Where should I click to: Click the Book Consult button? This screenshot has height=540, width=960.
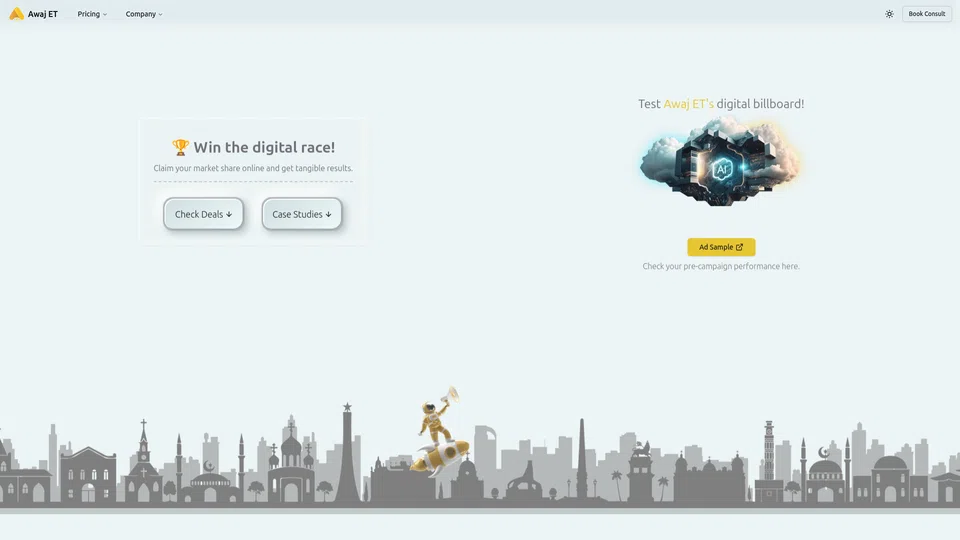point(926,13)
